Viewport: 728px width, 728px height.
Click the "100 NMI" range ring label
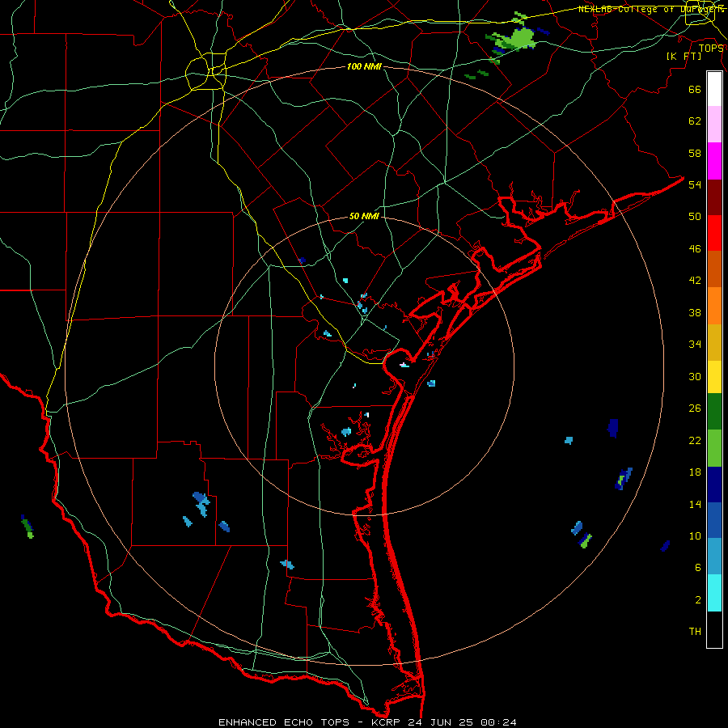[x=364, y=67]
